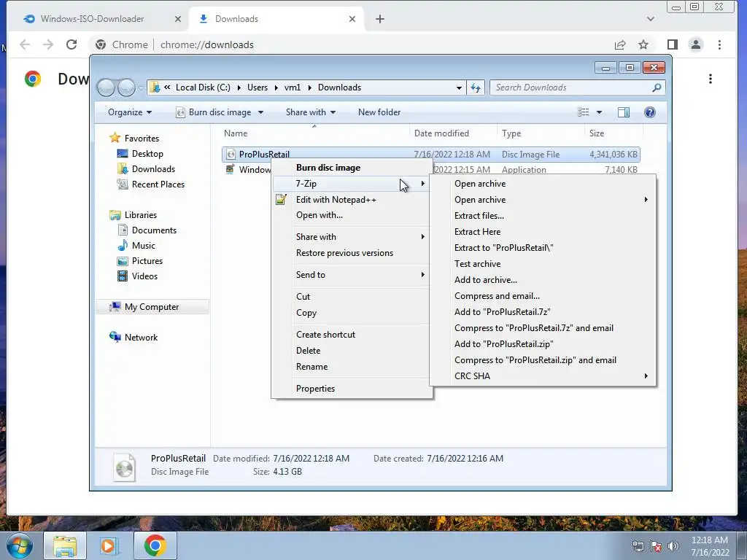Click the Chrome reload button
747x560 pixels.
(x=71, y=44)
